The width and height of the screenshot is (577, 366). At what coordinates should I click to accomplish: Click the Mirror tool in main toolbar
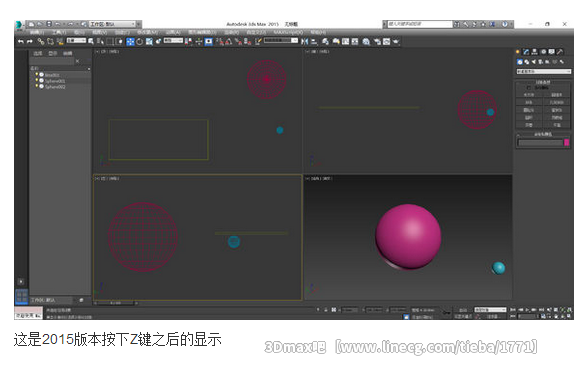pyautogui.click(x=305, y=42)
